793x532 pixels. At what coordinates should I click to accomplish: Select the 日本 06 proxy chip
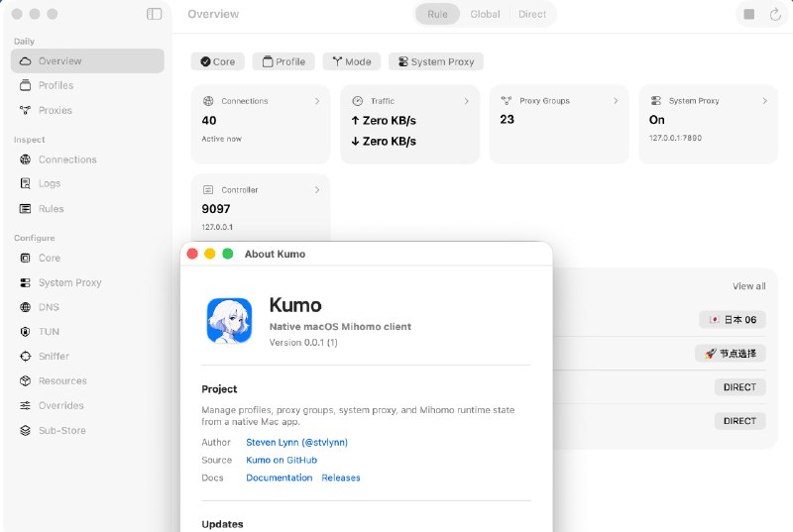point(733,319)
